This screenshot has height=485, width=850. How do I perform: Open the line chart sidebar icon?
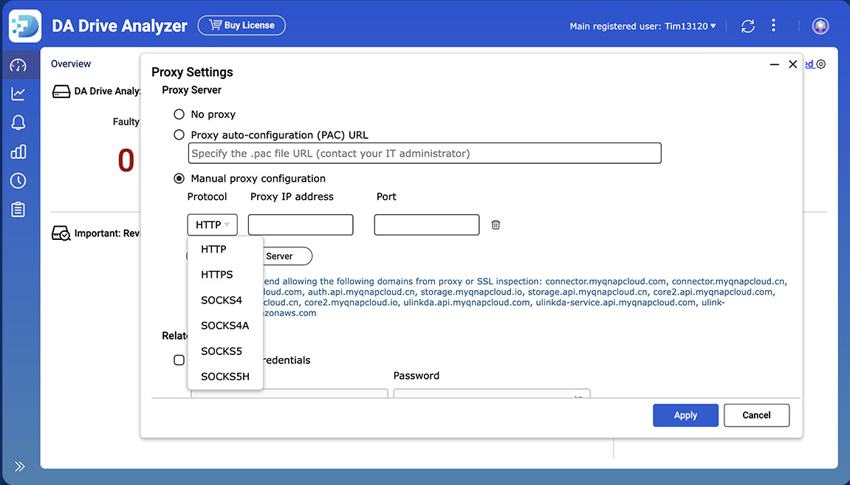coord(18,94)
